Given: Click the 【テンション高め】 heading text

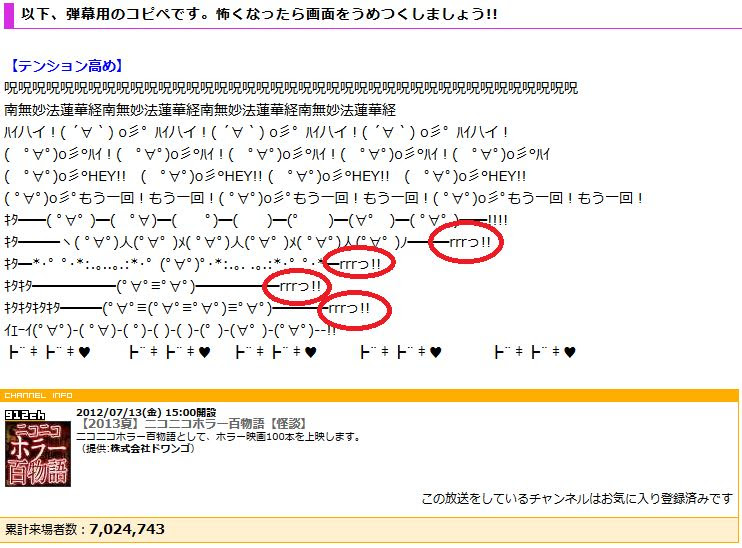Looking at the screenshot, I should (66, 66).
